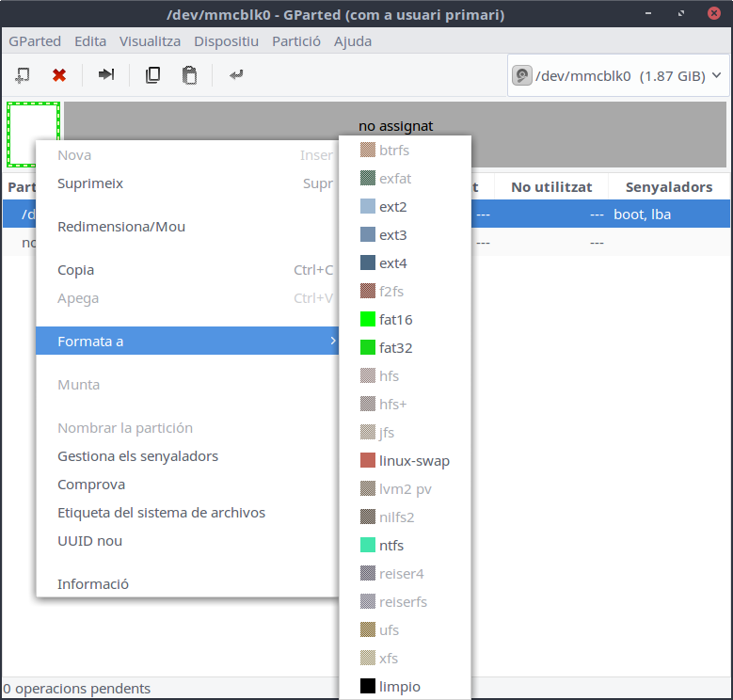Screen dimensions: 733x700
Task: Click the disk icon beside /dev/mmcblk0
Action: (521, 75)
